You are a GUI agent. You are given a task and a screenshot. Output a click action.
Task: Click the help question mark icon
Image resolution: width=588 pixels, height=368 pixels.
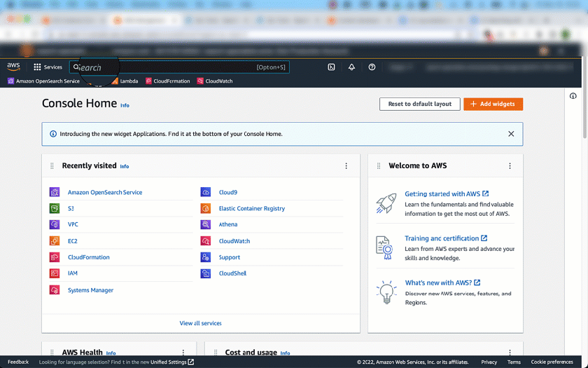372,67
